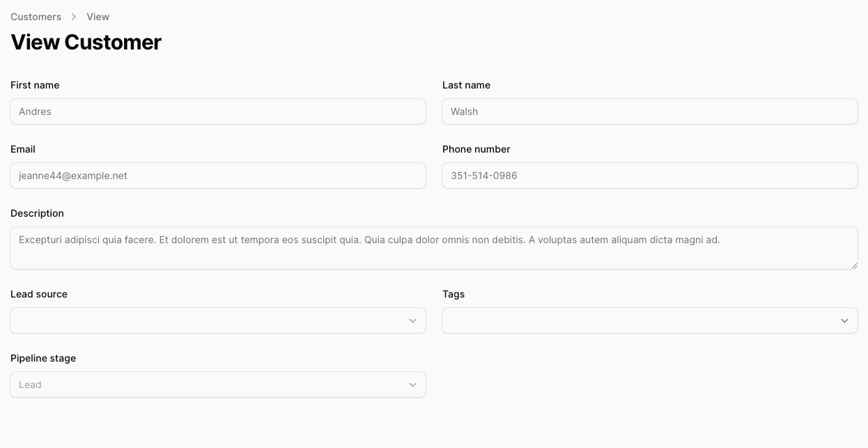Click the Phone number field

point(649,176)
